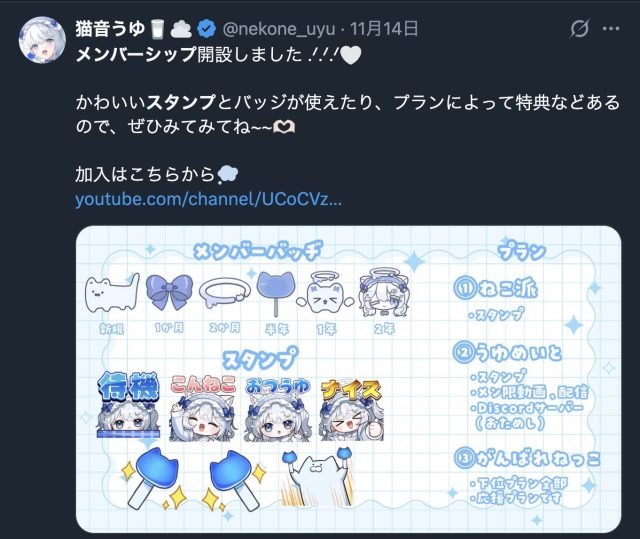Click the 待機 stamp image

pyautogui.click(x=128, y=404)
